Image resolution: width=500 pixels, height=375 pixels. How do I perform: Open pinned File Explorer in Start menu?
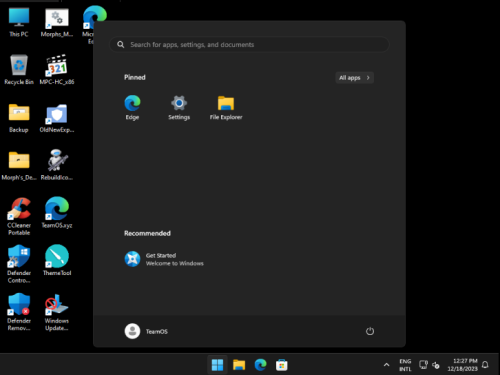click(x=226, y=107)
